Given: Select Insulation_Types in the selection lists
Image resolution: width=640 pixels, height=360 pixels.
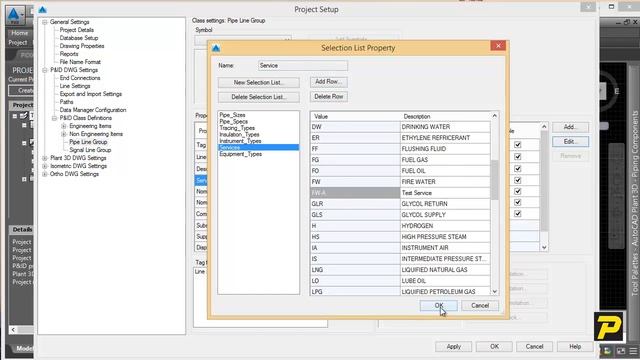Looking at the screenshot, I should click(x=239, y=134).
